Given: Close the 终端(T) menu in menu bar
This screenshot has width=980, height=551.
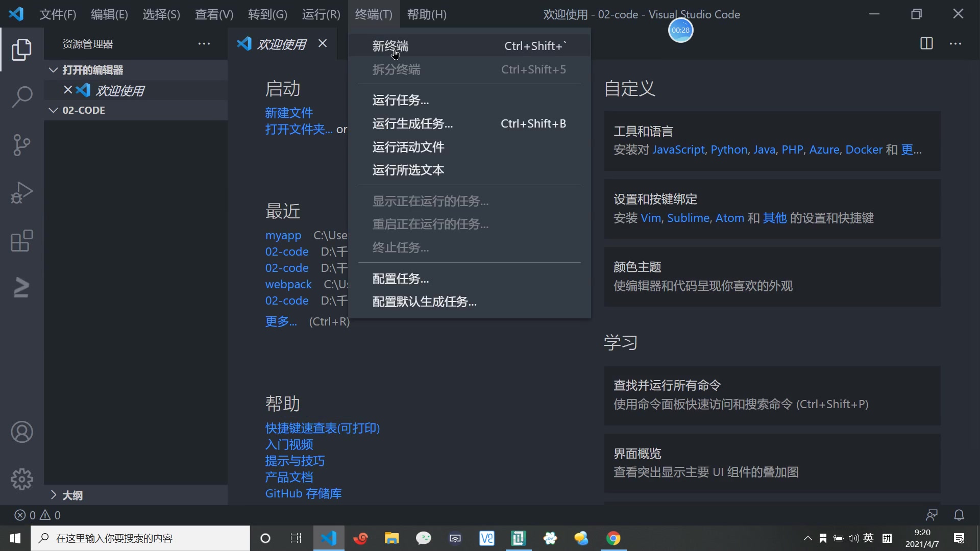Looking at the screenshot, I should point(374,14).
